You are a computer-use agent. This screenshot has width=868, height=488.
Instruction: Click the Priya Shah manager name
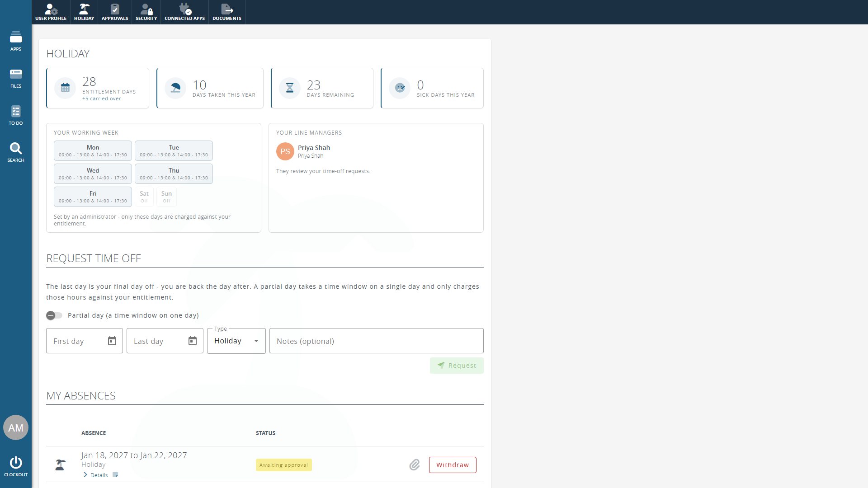pyautogui.click(x=314, y=148)
